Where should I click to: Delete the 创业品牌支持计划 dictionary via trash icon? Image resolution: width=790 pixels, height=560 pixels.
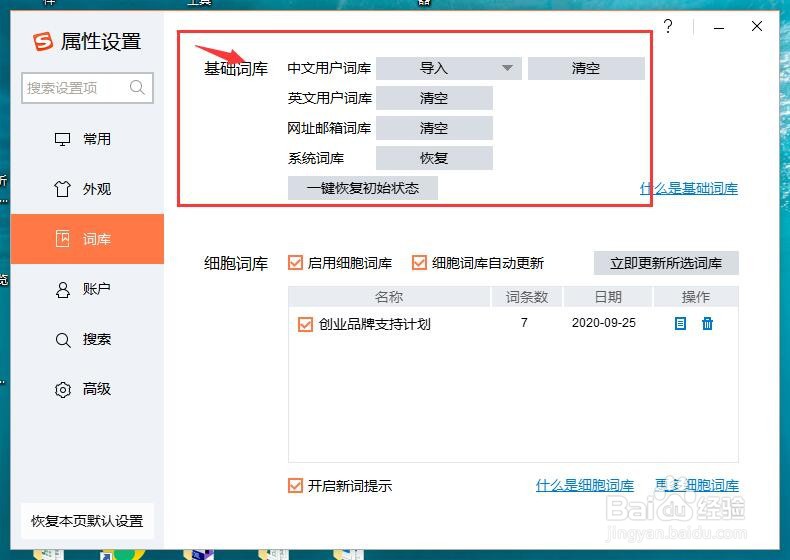coord(707,324)
